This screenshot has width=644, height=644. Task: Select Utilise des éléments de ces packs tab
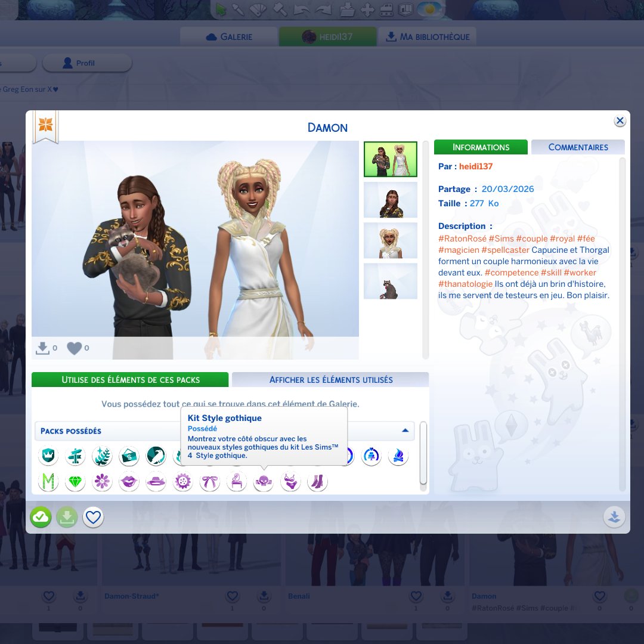(130, 379)
